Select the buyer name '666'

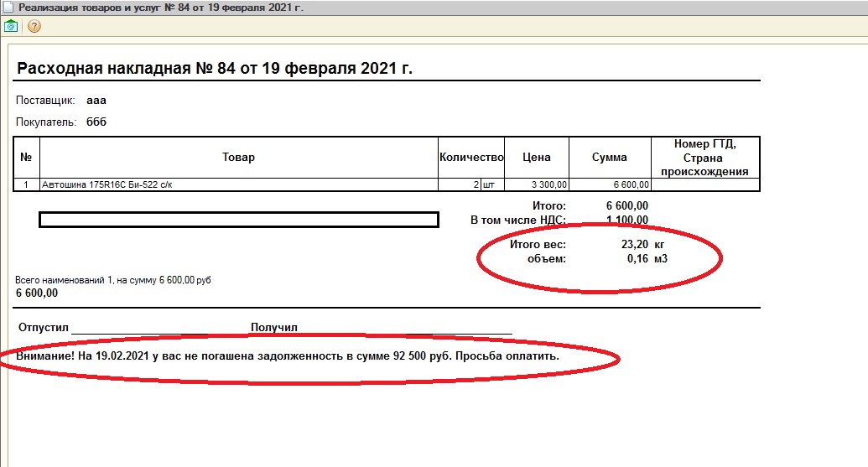tap(96, 122)
